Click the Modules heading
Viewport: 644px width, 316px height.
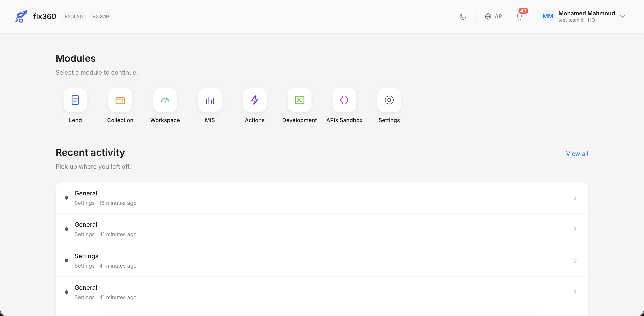pyautogui.click(x=76, y=58)
